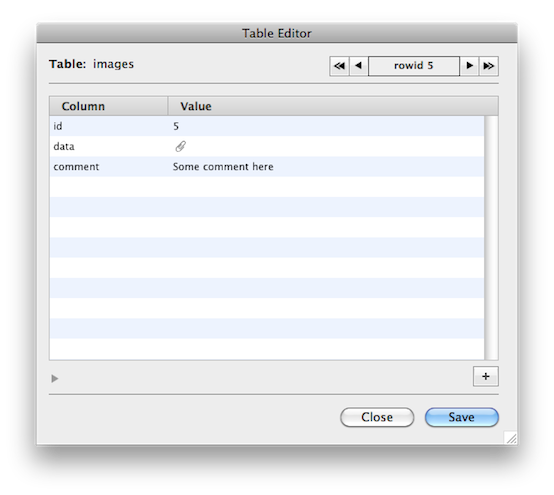Click the rowid 5 field
This screenshot has width=554, height=495.
pos(414,66)
